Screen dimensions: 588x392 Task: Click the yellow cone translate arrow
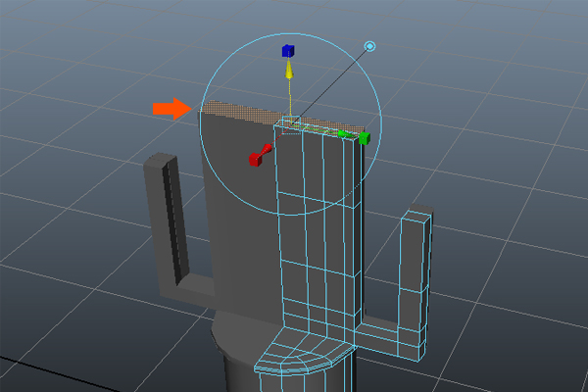click(x=289, y=70)
